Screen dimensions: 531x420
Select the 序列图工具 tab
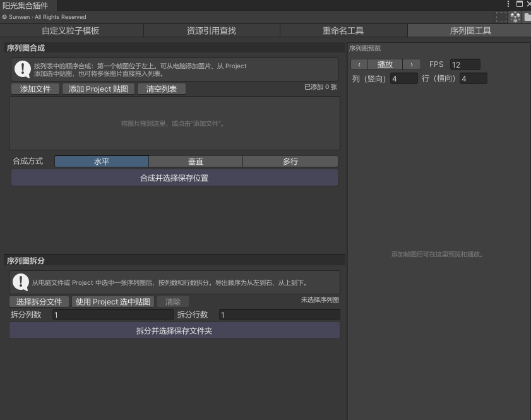[470, 30]
